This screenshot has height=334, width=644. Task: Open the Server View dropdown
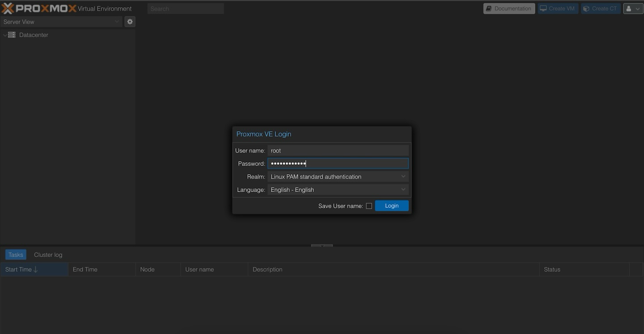pyautogui.click(x=117, y=21)
